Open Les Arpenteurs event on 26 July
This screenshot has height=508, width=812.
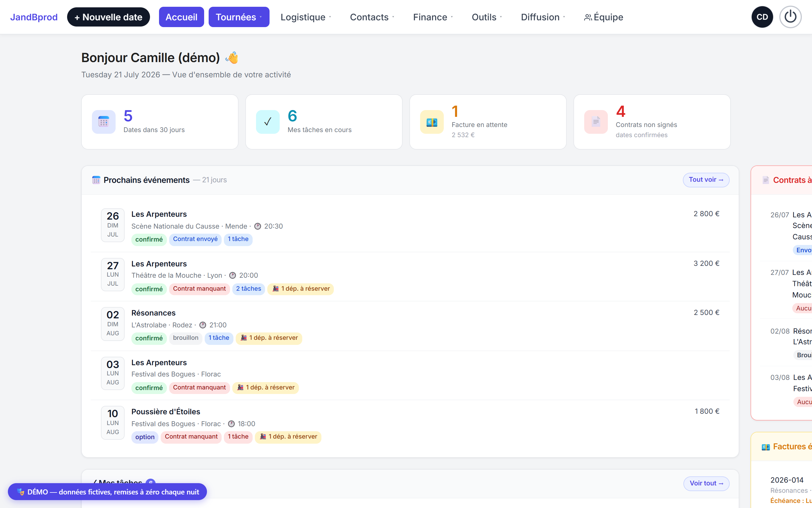click(x=159, y=214)
